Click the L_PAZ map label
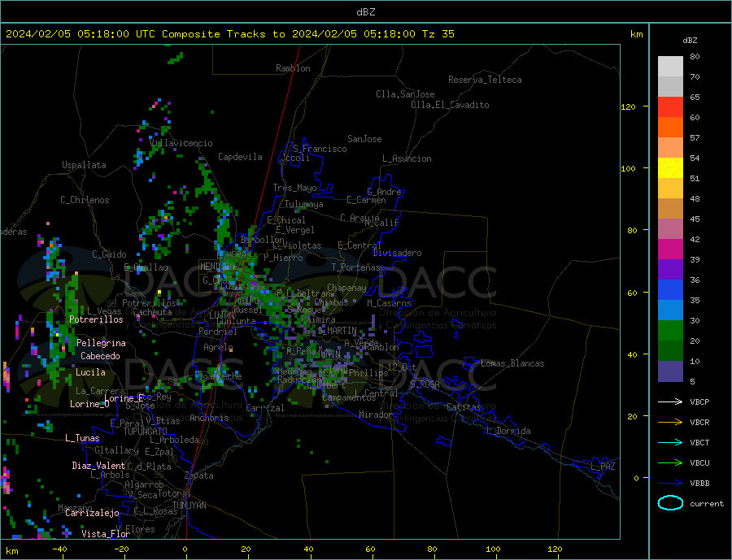The image size is (732, 560). coord(603,467)
